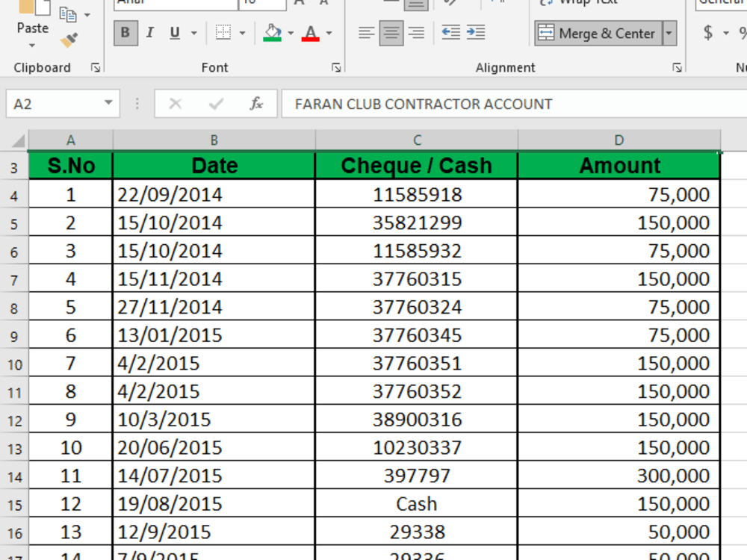The width and height of the screenshot is (747, 560).
Task: Click the Copy icon
Action: click(68, 15)
